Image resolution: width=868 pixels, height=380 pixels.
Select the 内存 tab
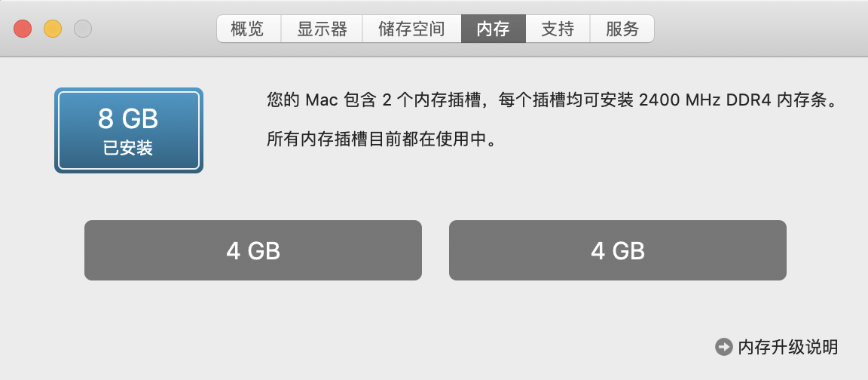(494, 29)
